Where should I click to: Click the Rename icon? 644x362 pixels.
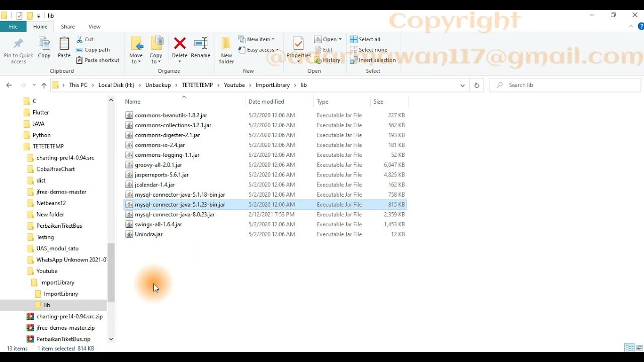200,43
